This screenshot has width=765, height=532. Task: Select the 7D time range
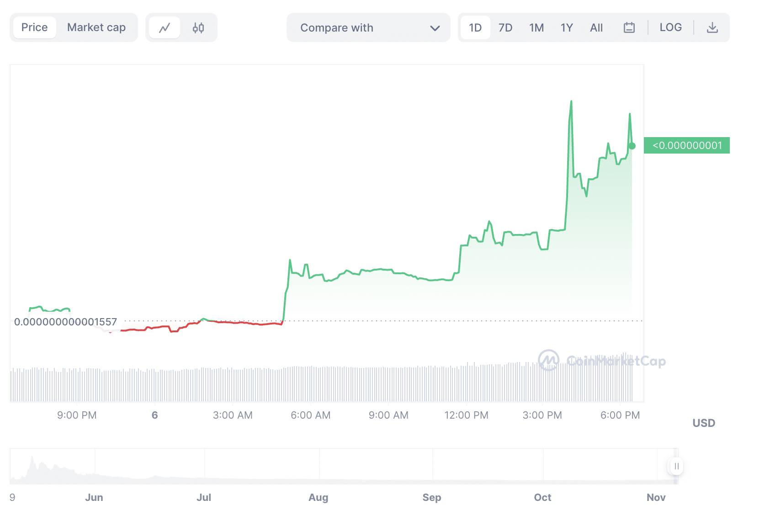tap(505, 28)
